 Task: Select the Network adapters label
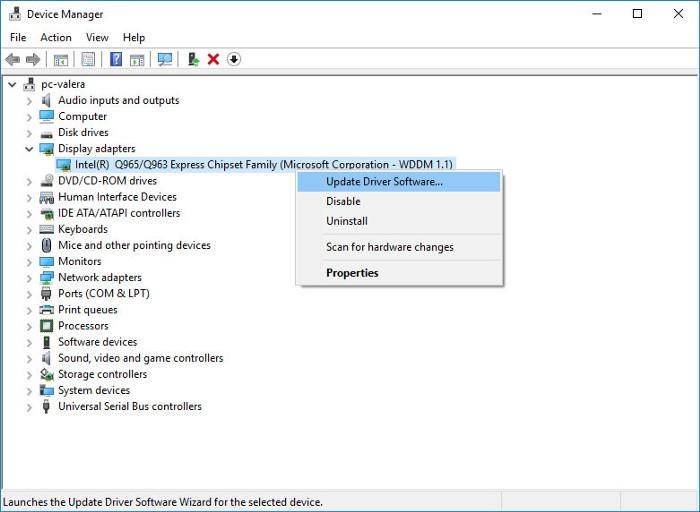(x=100, y=277)
